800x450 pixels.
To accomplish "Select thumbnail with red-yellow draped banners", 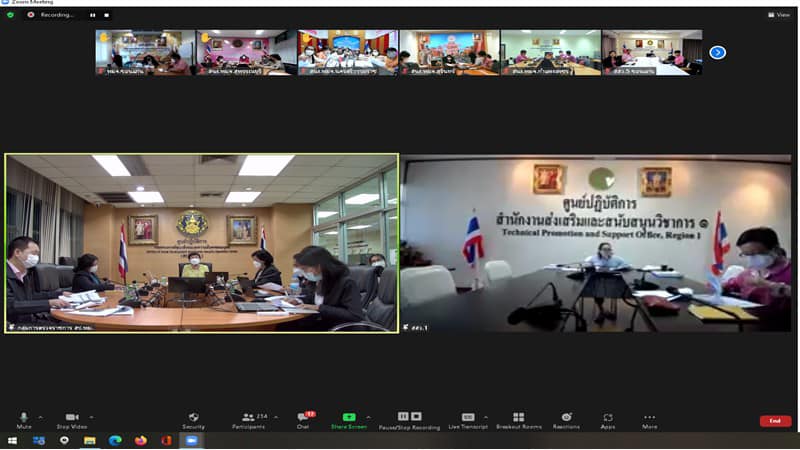I will (x=348, y=53).
